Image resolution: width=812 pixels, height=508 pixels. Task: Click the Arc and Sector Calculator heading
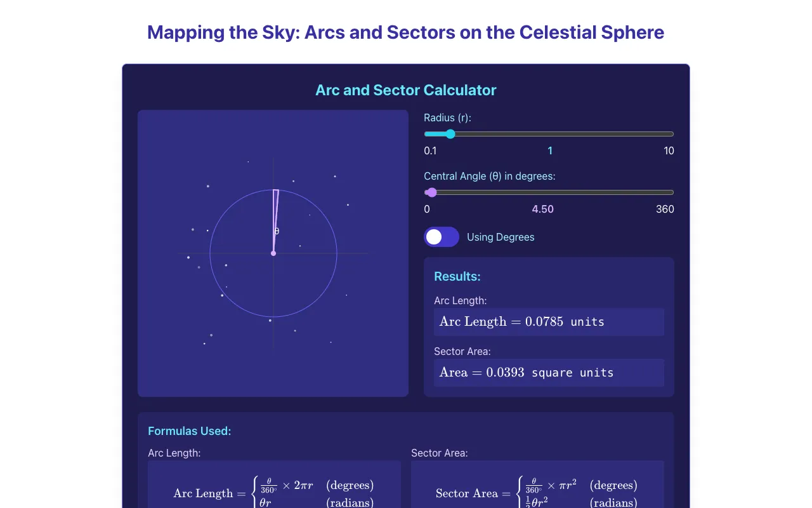pos(406,90)
